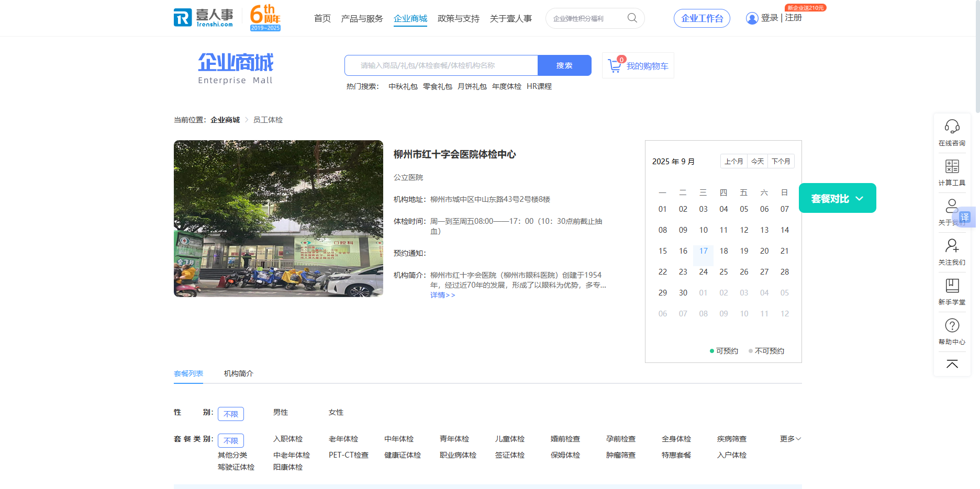Open 在线咨询 headset icon in sidebar
Image resolution: width=980 pixels, height=489 pixels.
click(x=952, y=126)
